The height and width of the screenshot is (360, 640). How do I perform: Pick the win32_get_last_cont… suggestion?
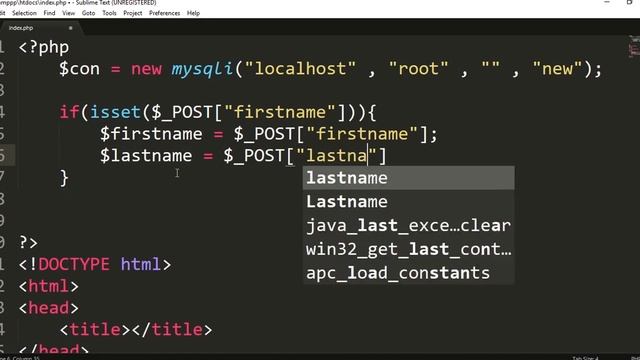(x=409, y=249)
